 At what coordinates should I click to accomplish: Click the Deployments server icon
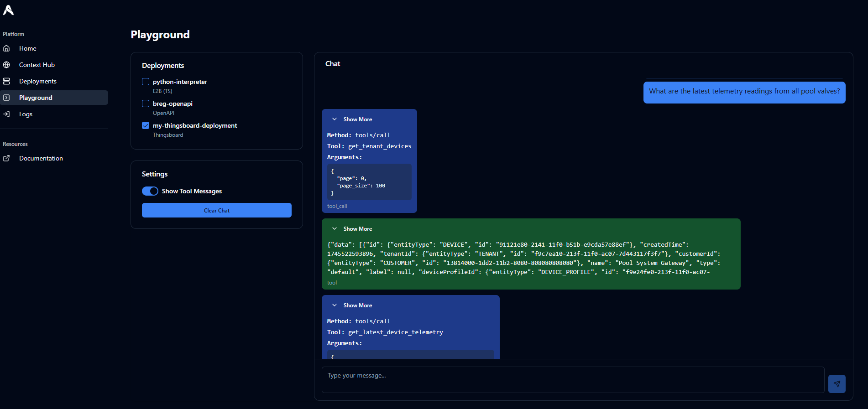coord(6,81)
